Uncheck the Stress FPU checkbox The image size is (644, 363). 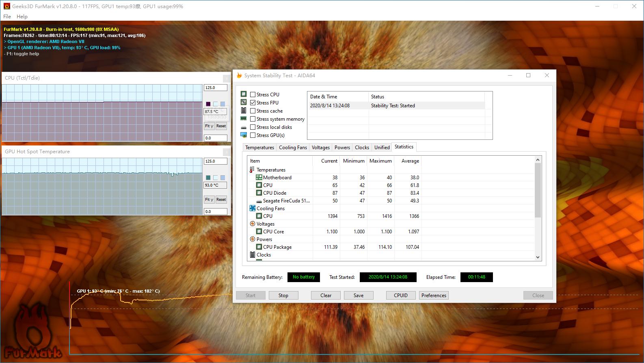[253, 103]
